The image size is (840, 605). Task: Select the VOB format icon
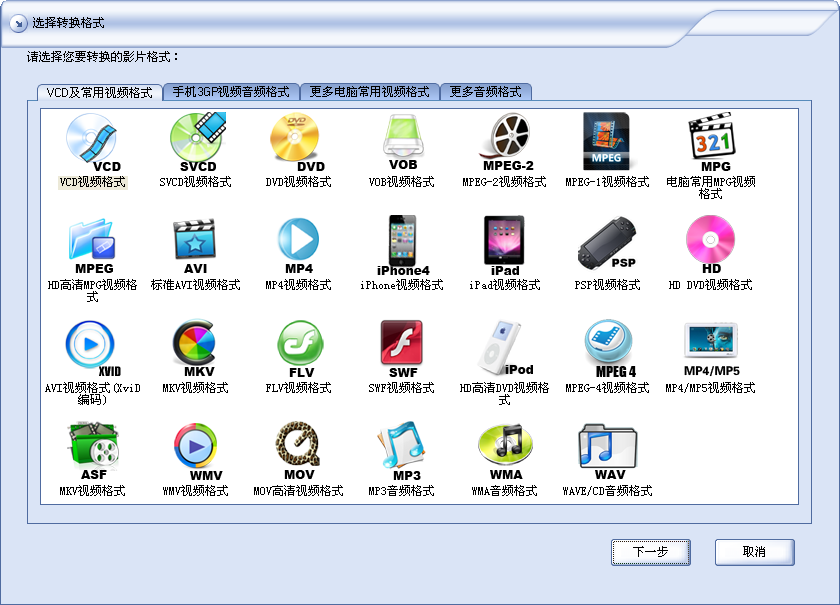402,141
